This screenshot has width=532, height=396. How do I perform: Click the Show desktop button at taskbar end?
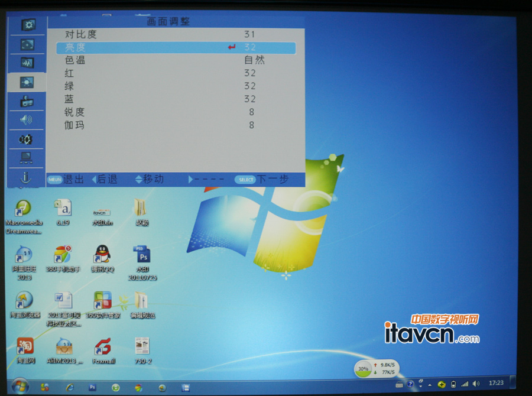[x=513, y=382]
